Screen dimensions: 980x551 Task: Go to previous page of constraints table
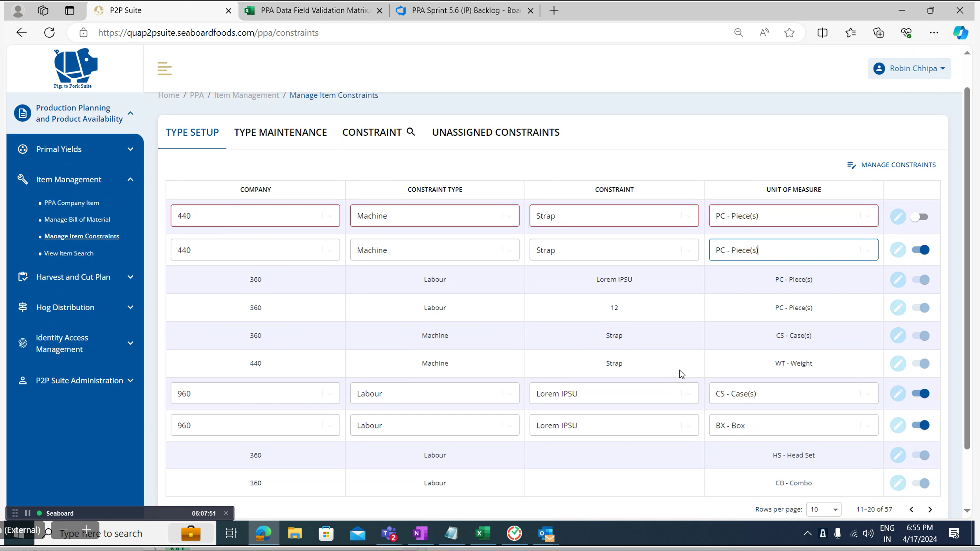click(x=911, y=510)
